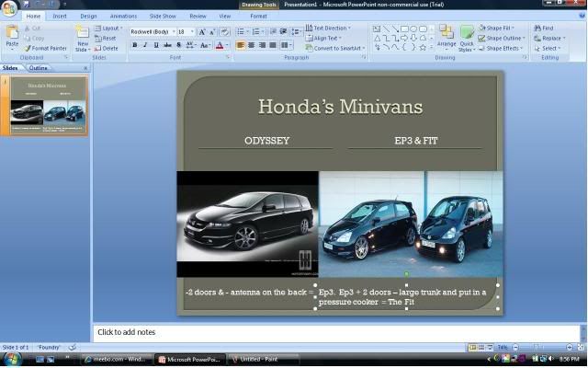588x368 pixels.
Task: Click the Delete slide button
Action: tap(107, 49)
